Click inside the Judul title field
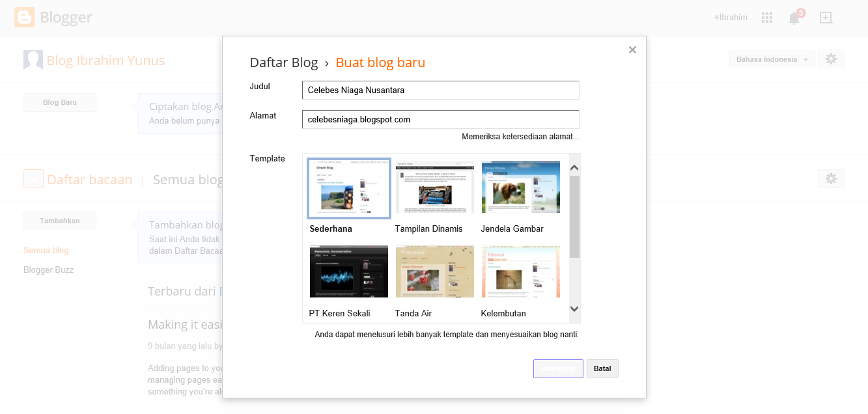The image size is (868, 414). 440,90
